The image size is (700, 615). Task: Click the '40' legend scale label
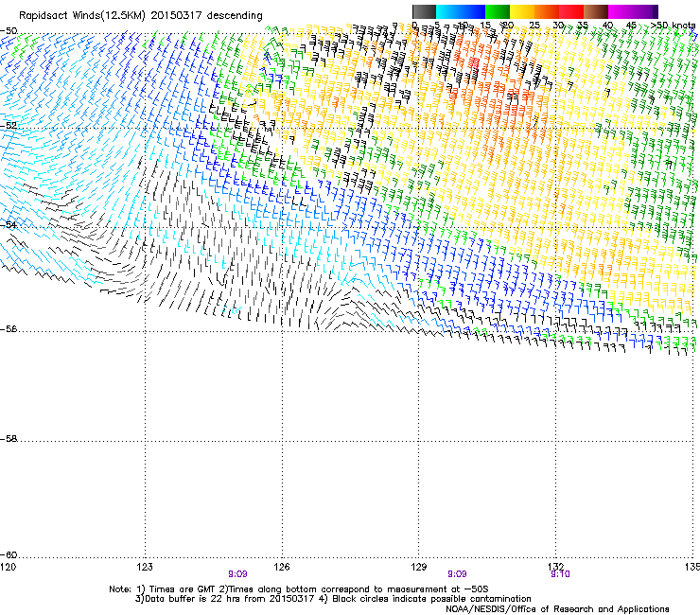click(x=607, y=26)
